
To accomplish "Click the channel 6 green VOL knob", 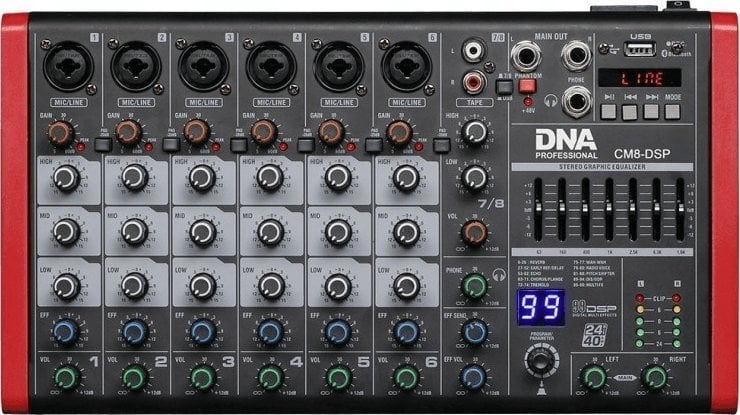I will 404,377.
